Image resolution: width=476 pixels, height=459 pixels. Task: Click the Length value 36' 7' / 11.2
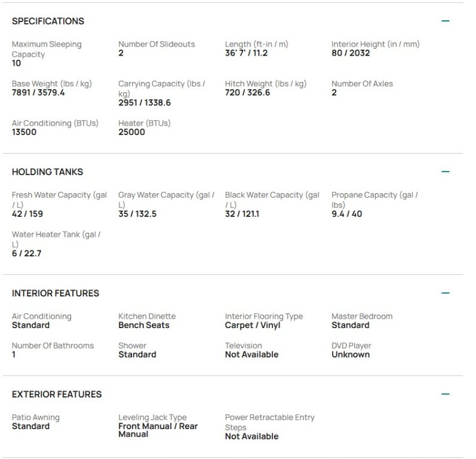click(x=246, y=53)
